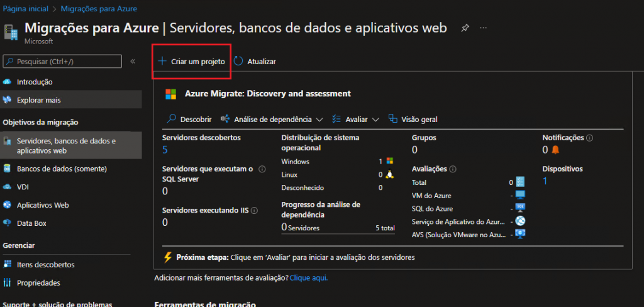Collapse the left sidebar with the chevron icon

click(x=133, y=61)
